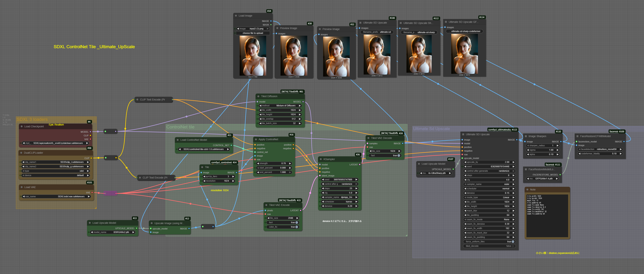Open BSRGANx2.pth model_name dropdown

(113, 232)
